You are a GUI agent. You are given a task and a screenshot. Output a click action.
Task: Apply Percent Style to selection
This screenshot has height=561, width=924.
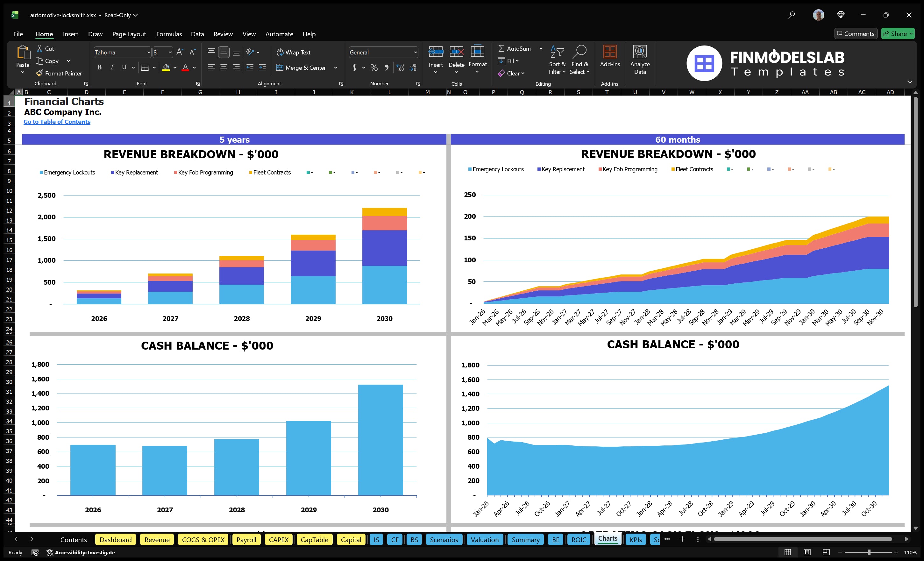point(374,68)
